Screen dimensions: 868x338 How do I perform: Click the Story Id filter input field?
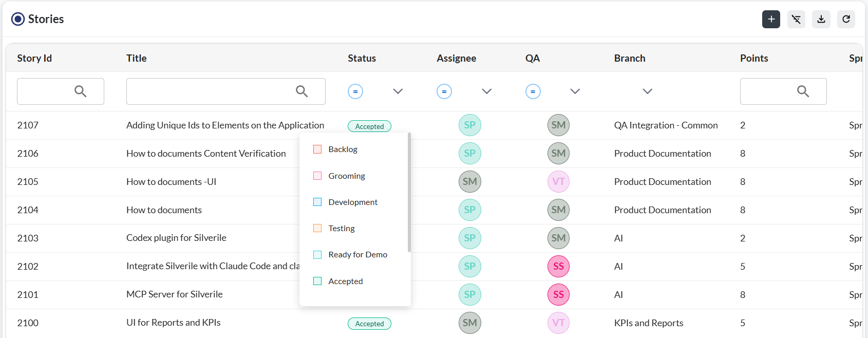click(61, 91)
